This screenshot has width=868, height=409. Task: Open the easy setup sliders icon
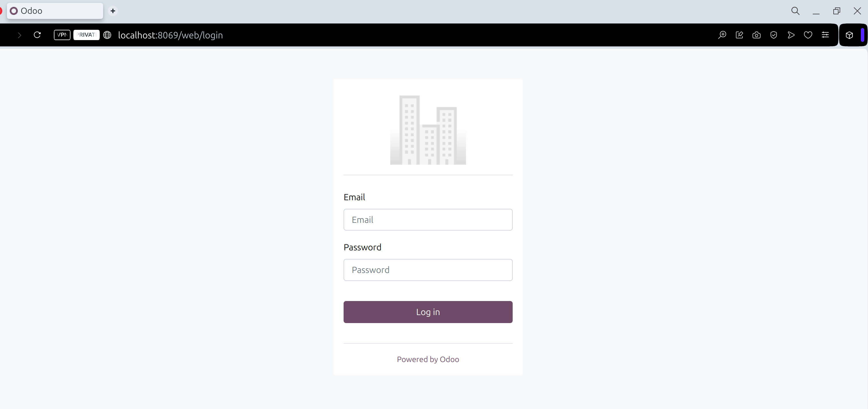tap(825, 35)
